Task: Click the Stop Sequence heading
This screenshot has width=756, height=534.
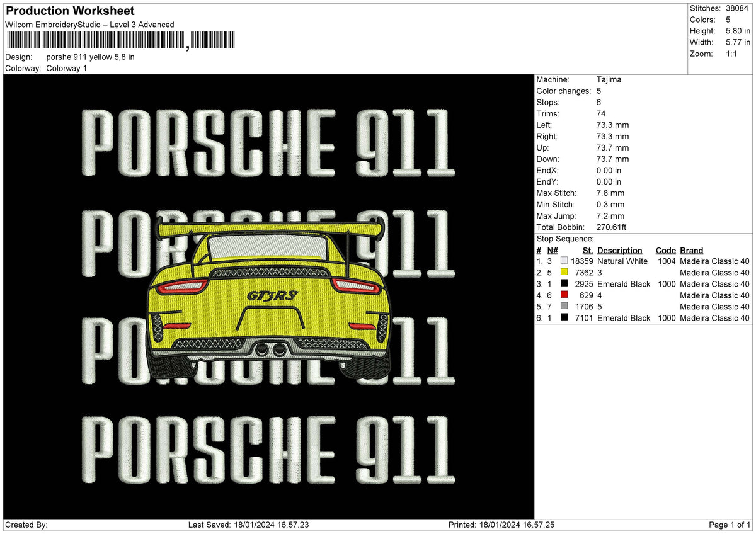Action: coord(565,239)
